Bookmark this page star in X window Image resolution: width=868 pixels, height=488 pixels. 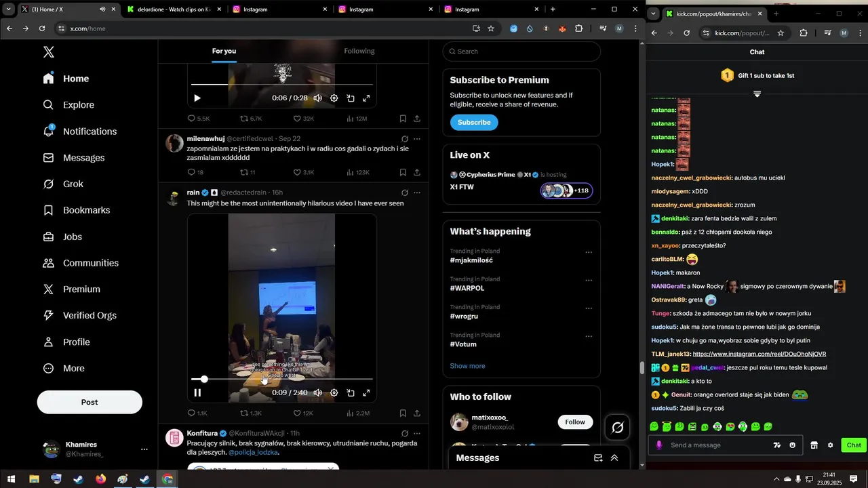click(x=491, y=28)
